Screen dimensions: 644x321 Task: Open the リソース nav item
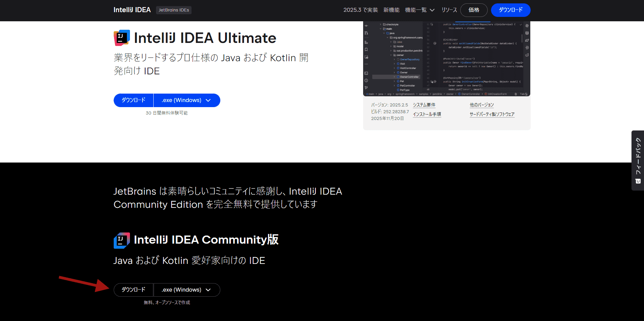[x=449, y=10]
